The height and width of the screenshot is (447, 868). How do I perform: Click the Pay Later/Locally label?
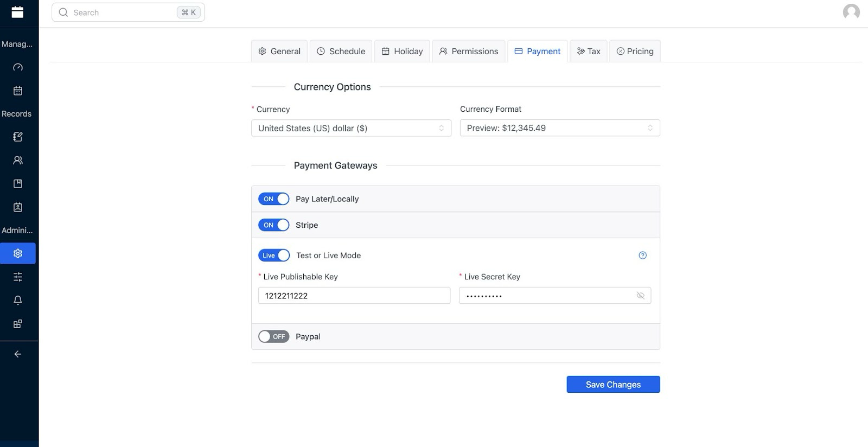[327, 199]
